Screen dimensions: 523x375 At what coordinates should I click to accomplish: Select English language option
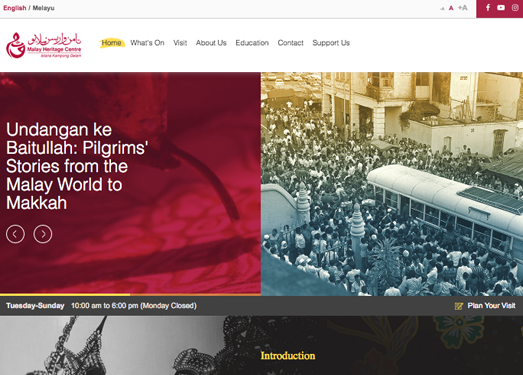15,8
